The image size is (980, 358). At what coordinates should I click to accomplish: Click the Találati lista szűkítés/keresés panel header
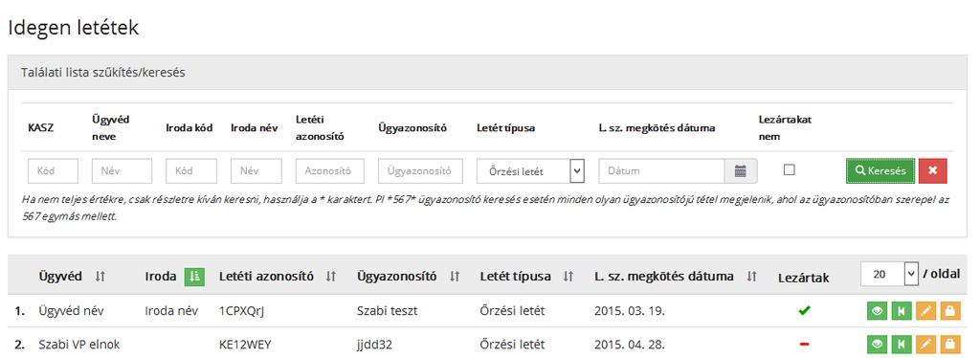tap(487, 73)
